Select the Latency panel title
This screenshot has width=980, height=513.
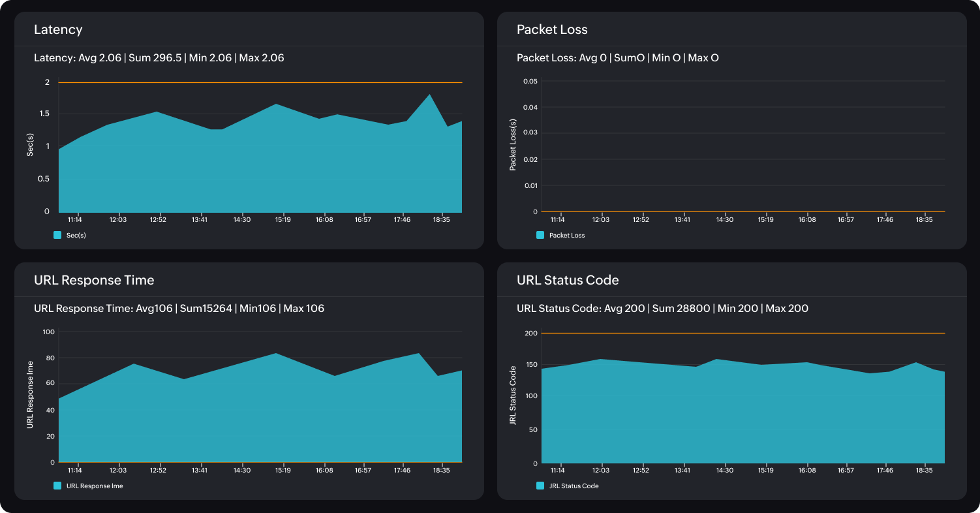58,29
